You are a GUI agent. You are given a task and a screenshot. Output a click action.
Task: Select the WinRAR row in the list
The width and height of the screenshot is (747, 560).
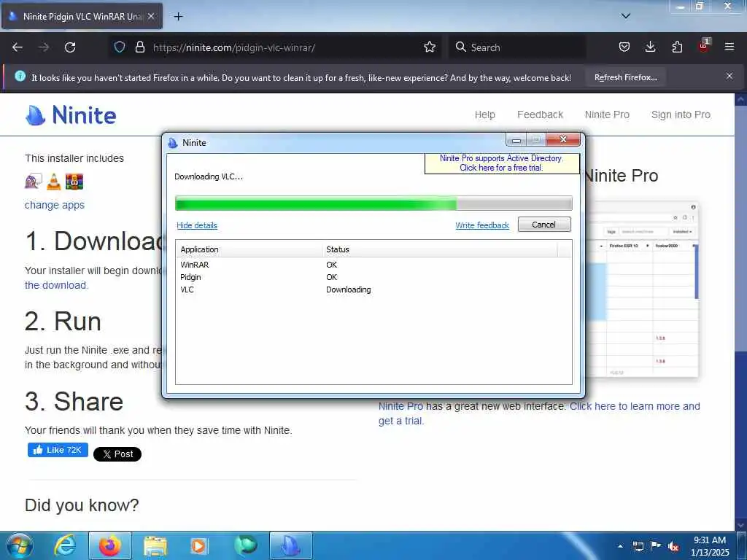click(373, 265)
